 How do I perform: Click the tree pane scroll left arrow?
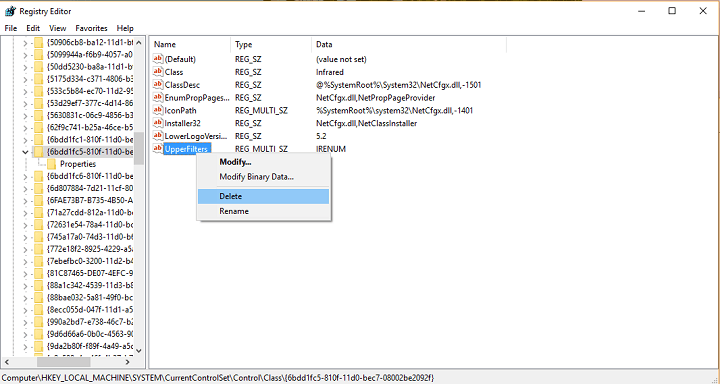(x=7, y=362)
